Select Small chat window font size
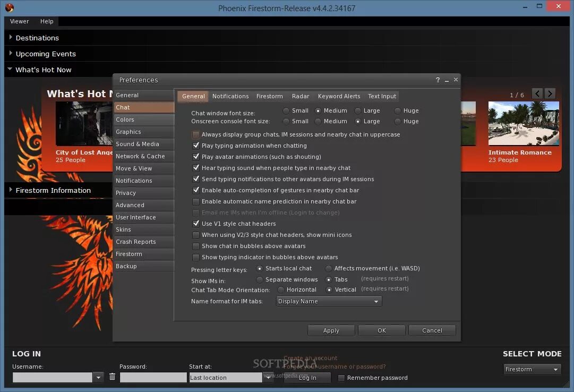 pos(286,110)
